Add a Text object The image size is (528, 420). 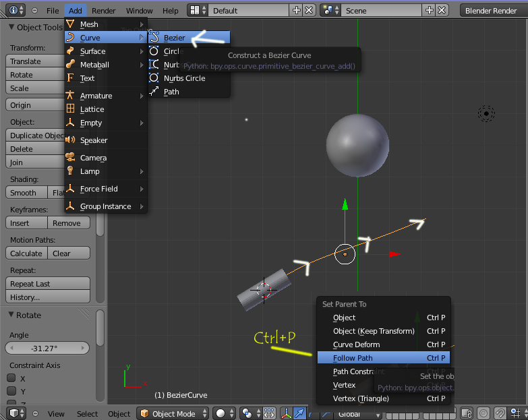(106, 78)
